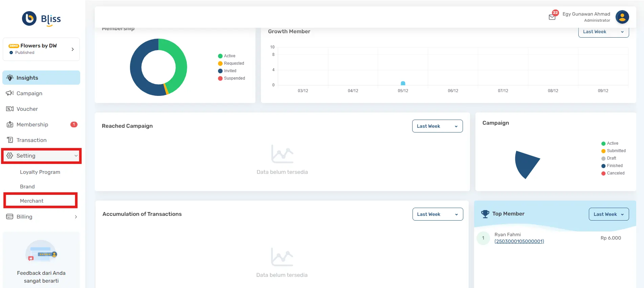The width and height of the screenshot is (644, 288).
Task: Click the Billing card icon
Action: [x=10, y=217]
